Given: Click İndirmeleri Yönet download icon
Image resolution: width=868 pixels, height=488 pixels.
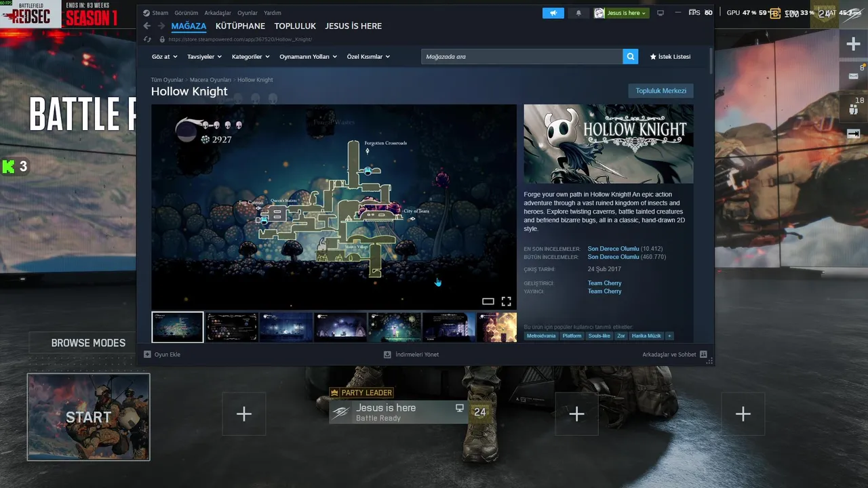Looking at the screenshot, I should (387, 354).
